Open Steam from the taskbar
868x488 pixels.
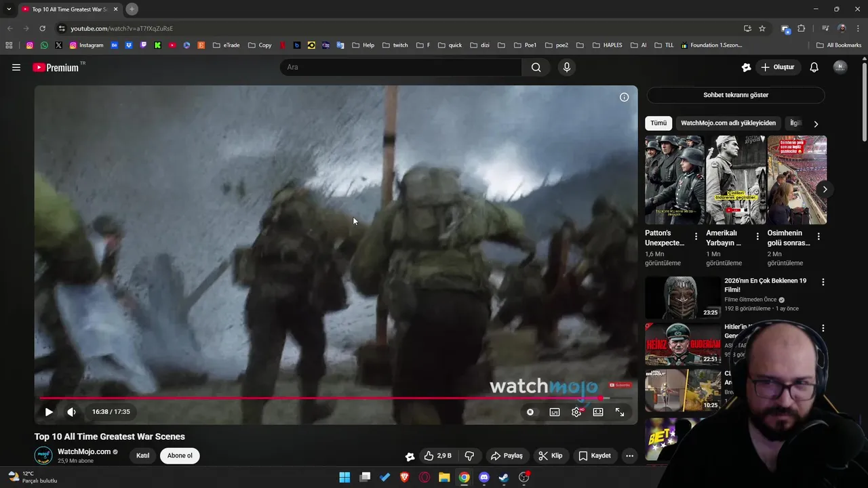pyautogui.click(x=504, y=477)
